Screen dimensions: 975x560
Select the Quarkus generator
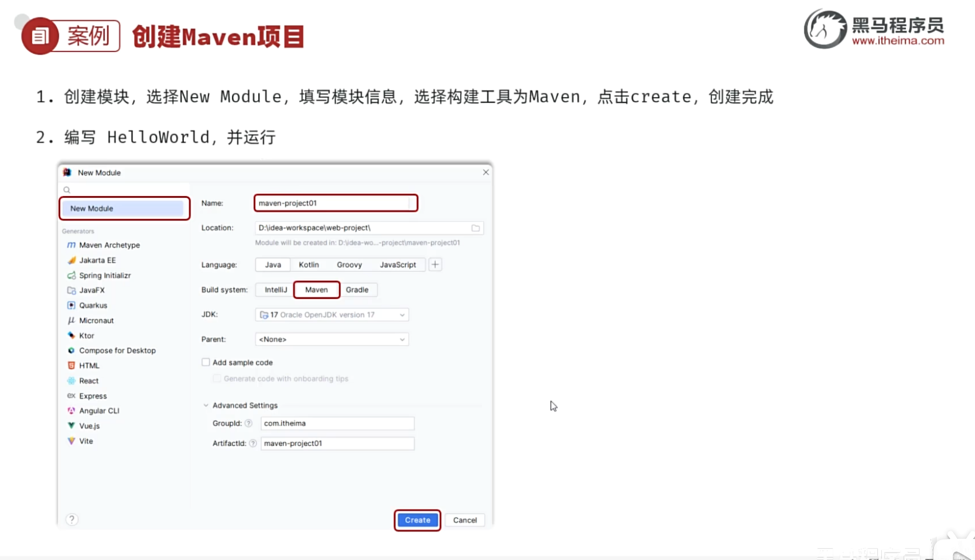click(x=93, y=305)
